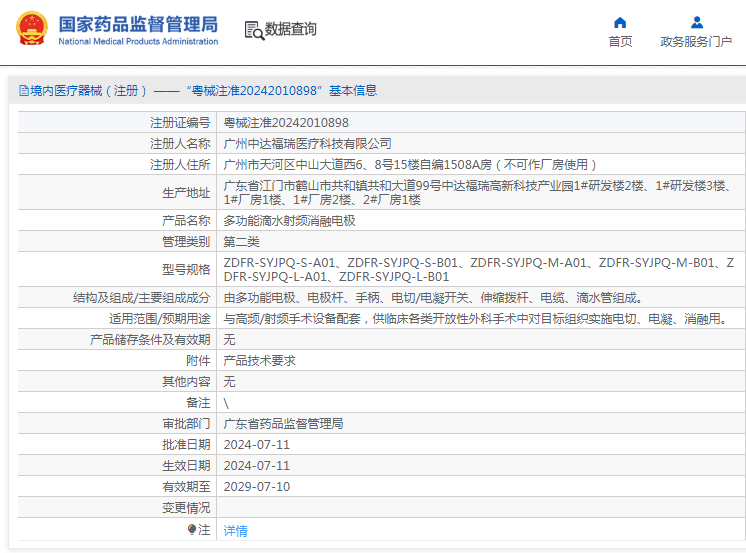This screenshot has width=746, height=553.
Task: Click the 附件 row label
Action: [x=198, y=361]
